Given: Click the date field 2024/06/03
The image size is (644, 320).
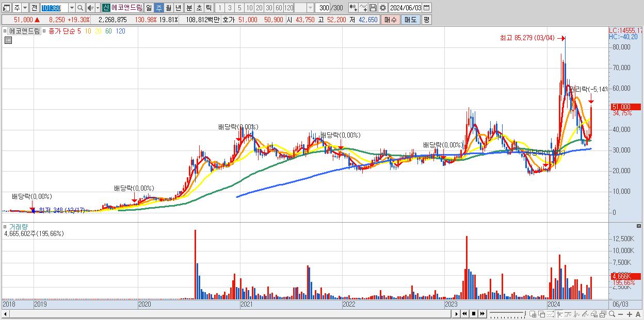Looking at the screenshot, I should tap(406, 8).
